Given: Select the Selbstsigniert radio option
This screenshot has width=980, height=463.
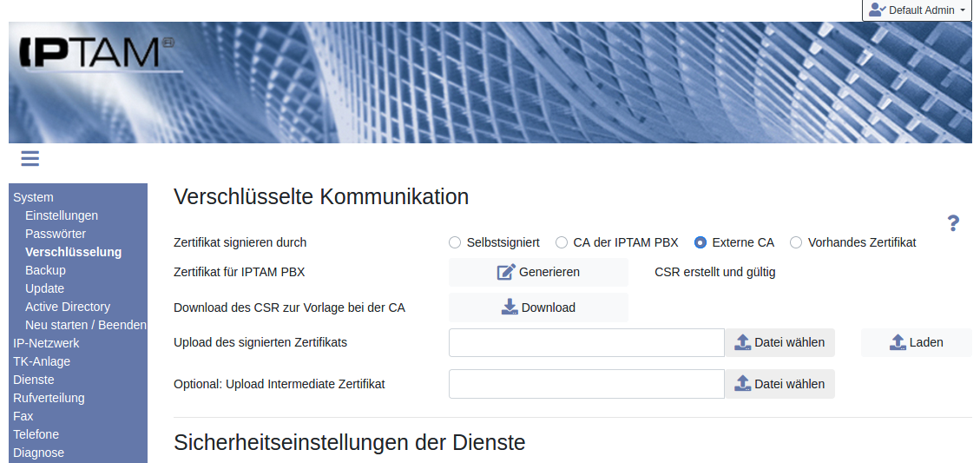Looking at the screenshot, I should coord(455,243).
